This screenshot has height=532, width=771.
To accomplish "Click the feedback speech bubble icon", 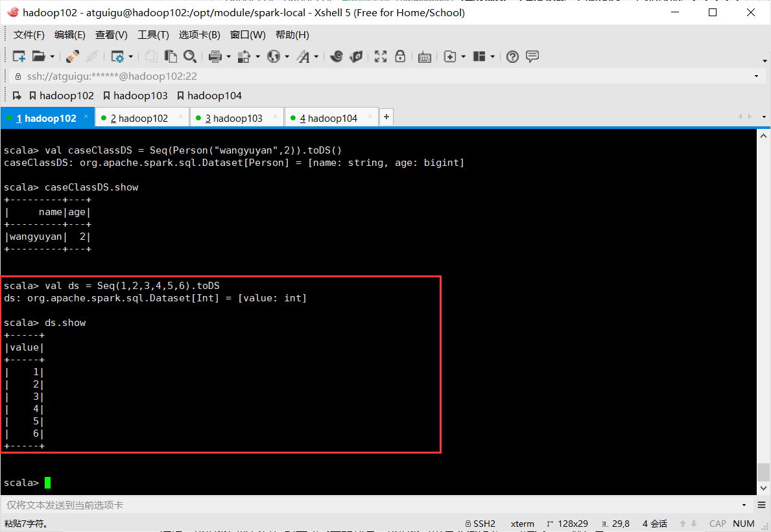I will pyautogui.click(x=532, y=56).
